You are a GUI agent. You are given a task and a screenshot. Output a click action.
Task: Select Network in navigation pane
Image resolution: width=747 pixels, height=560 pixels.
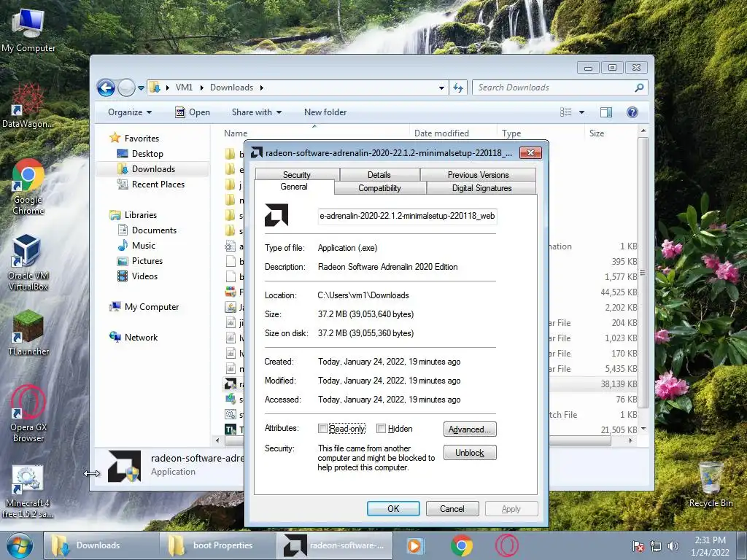coord(141,338)
